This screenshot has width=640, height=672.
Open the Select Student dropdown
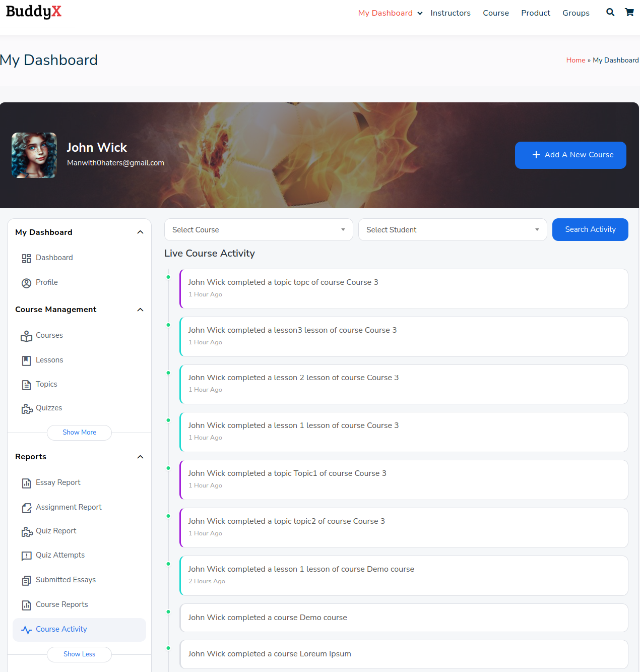click(452, 230)
